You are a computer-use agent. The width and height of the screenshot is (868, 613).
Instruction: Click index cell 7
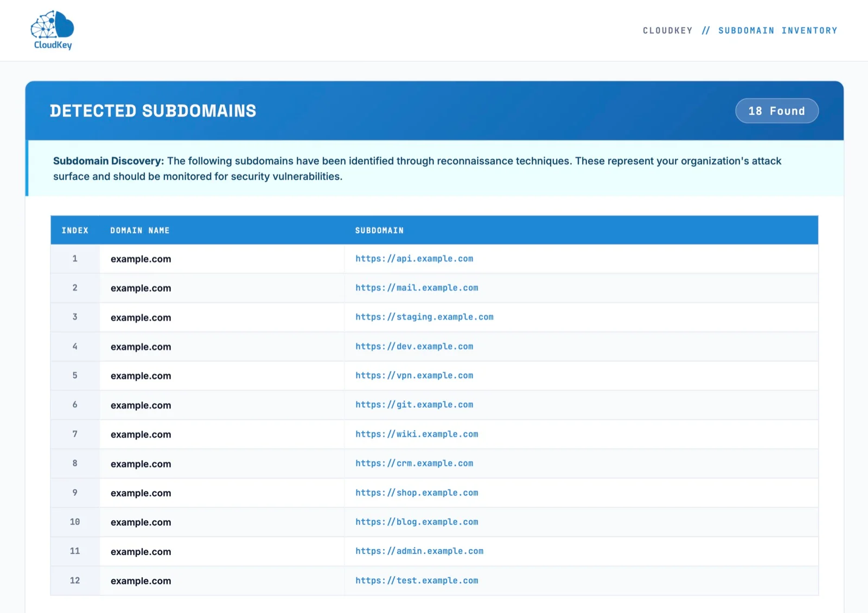pos(75,435)
